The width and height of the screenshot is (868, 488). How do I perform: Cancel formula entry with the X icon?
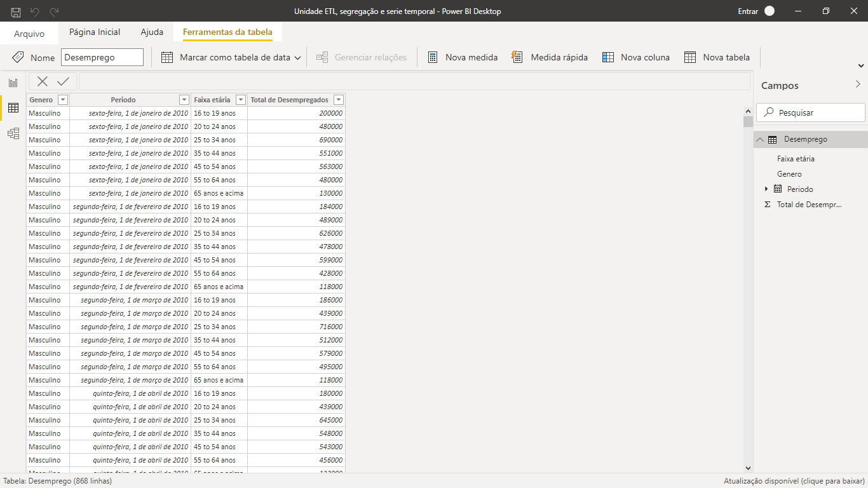click(x=41, y=81)
